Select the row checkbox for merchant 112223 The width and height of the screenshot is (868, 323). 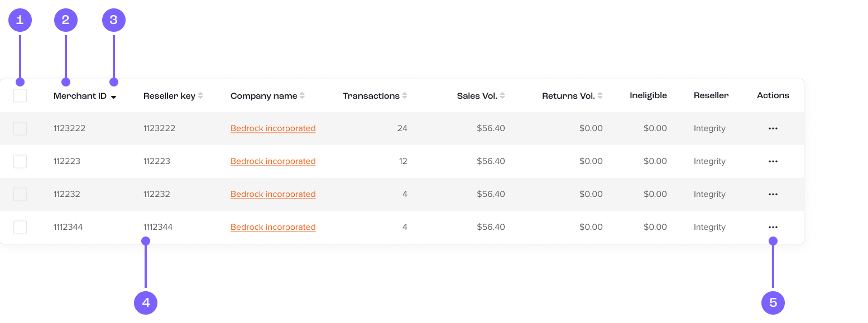[20, 161]
